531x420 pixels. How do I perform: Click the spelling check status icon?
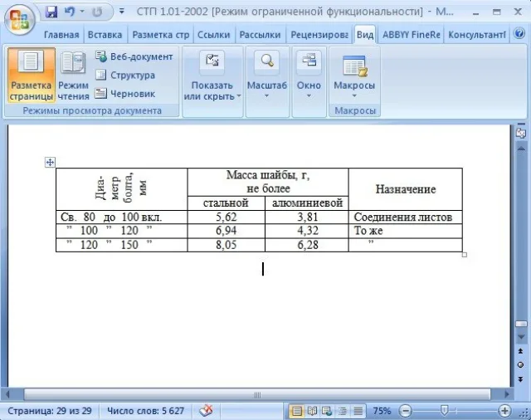point(206,411)
